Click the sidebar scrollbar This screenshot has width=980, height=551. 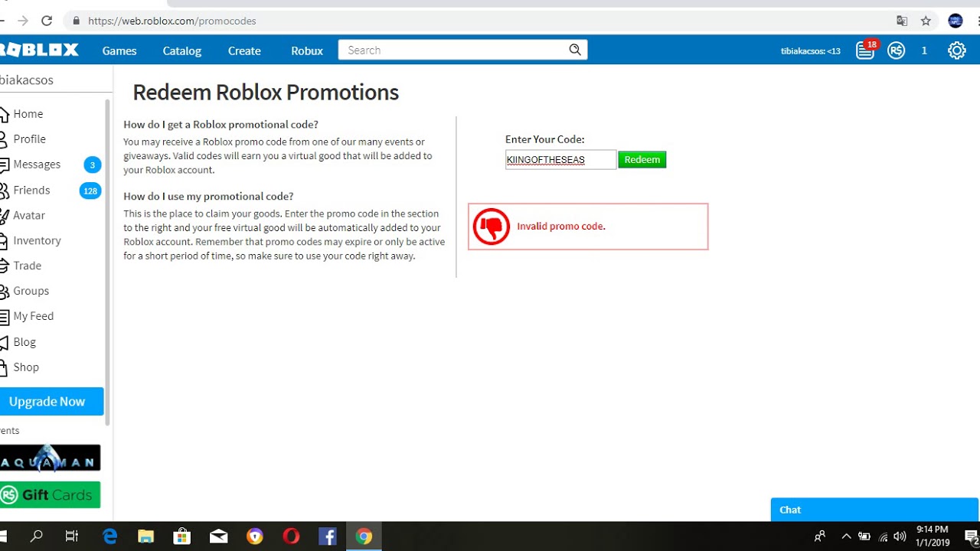click(108, 262)
